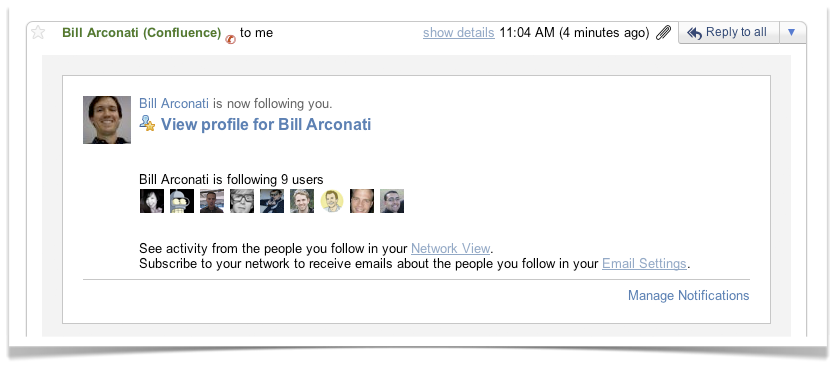Click the Confluence sender status icon
The width and height of the screenshot is (838, 367).
tap(230, 39)
